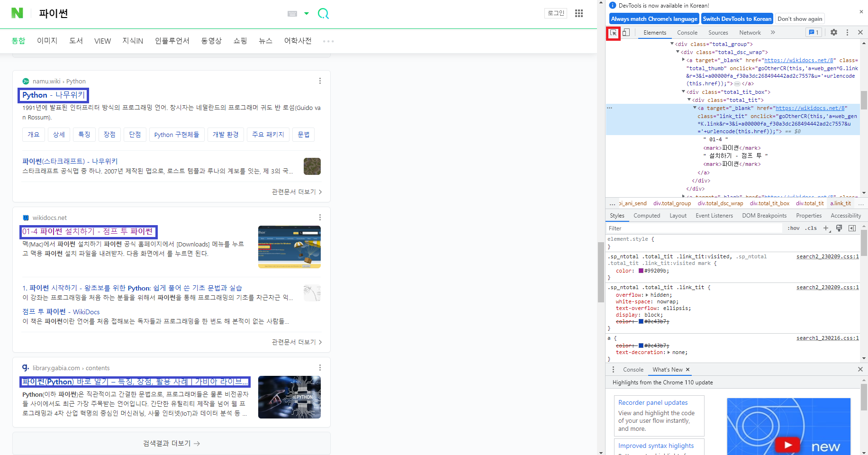Close the bottom drawer panel
Image resolution: width=868 pixels, height=455 pixels.
[x=860, y=369]
